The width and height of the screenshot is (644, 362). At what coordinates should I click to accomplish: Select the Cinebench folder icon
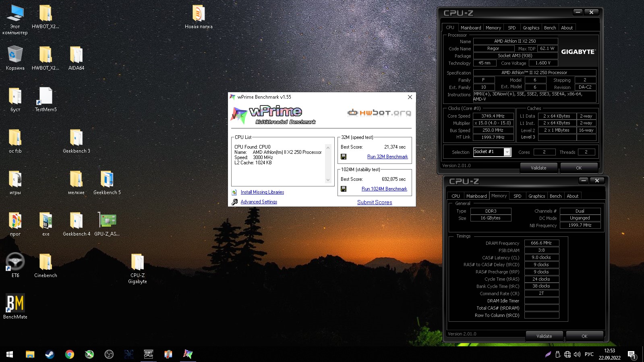click(46, 265)
